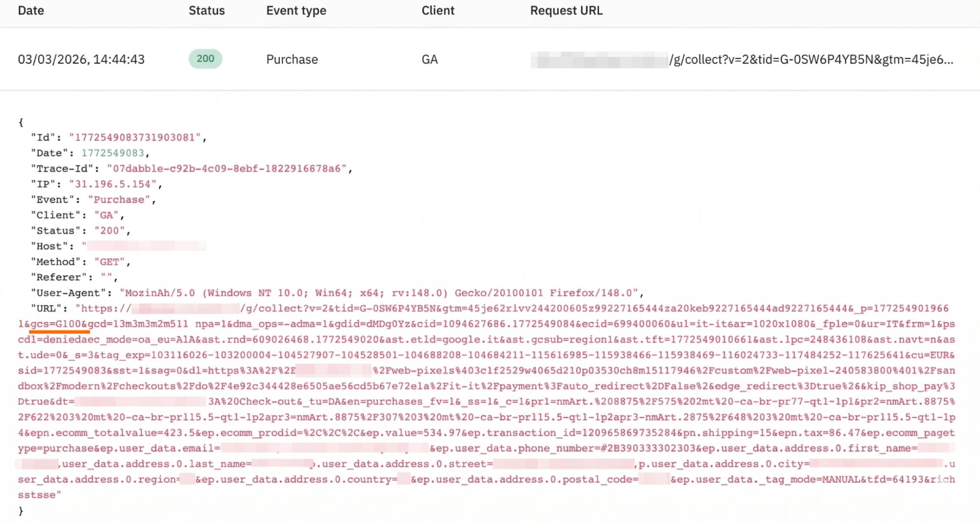Click the ep.user_data.phone_number parameter text

click(566, 448)
